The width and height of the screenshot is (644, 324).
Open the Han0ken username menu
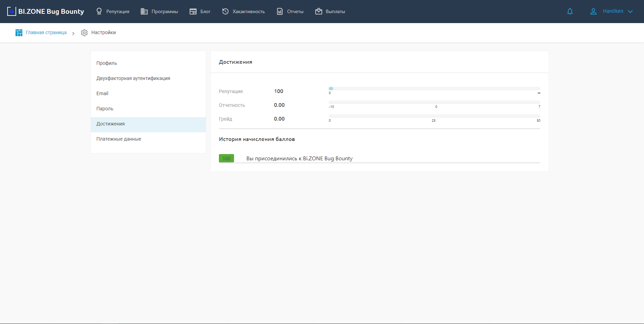[613, 11]
